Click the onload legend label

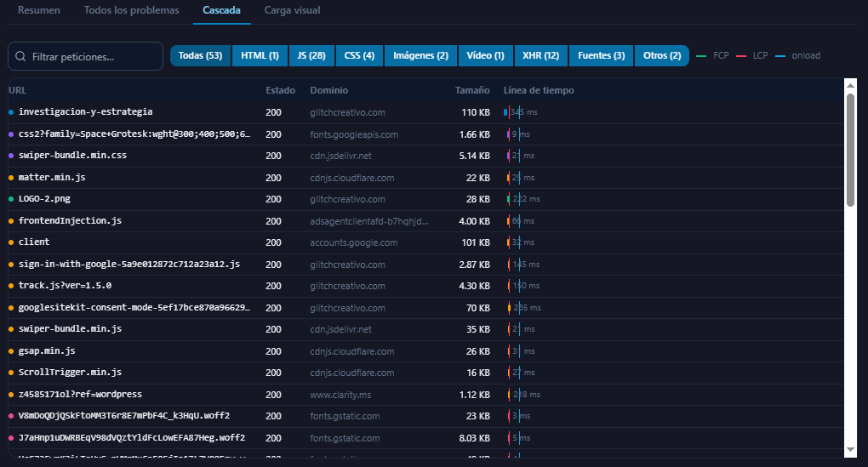(806, 56)
